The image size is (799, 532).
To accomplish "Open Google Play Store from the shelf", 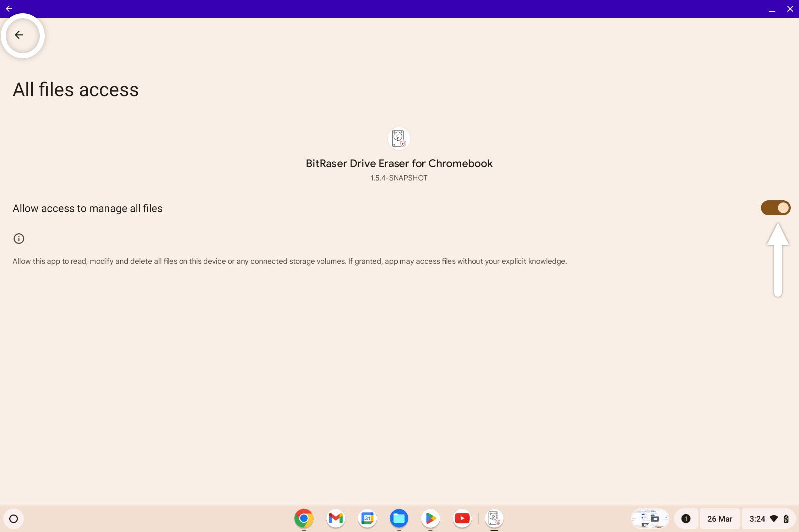I will click(430, 518).
